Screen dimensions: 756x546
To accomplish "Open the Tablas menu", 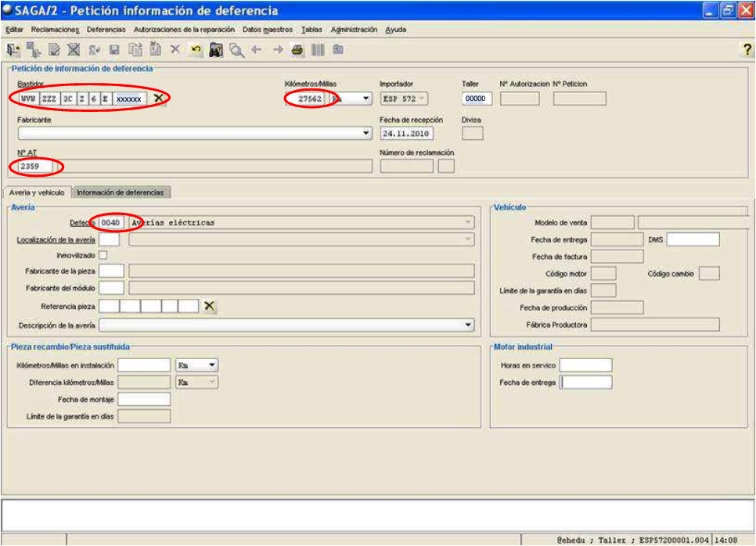I will (x=311, y=30).
